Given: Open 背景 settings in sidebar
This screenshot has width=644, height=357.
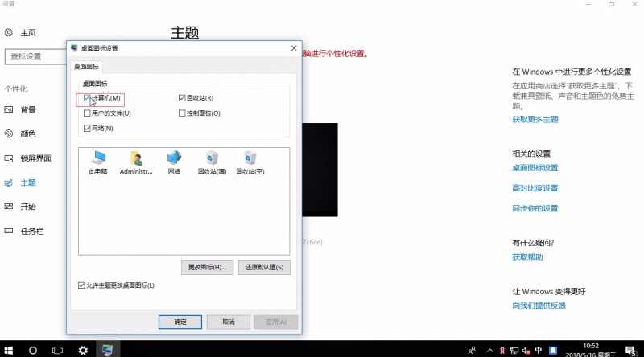Looking at the screenshot, I should click(21, 109).
